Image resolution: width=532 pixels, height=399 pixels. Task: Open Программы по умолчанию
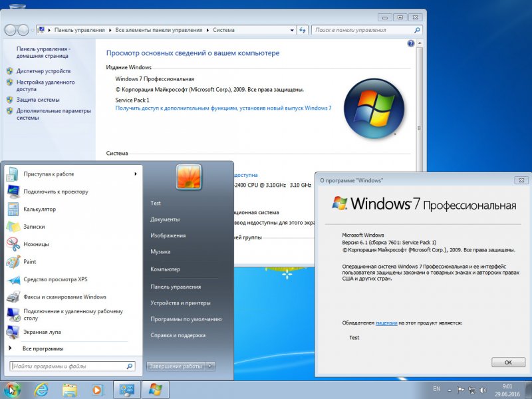pos(186,319)
